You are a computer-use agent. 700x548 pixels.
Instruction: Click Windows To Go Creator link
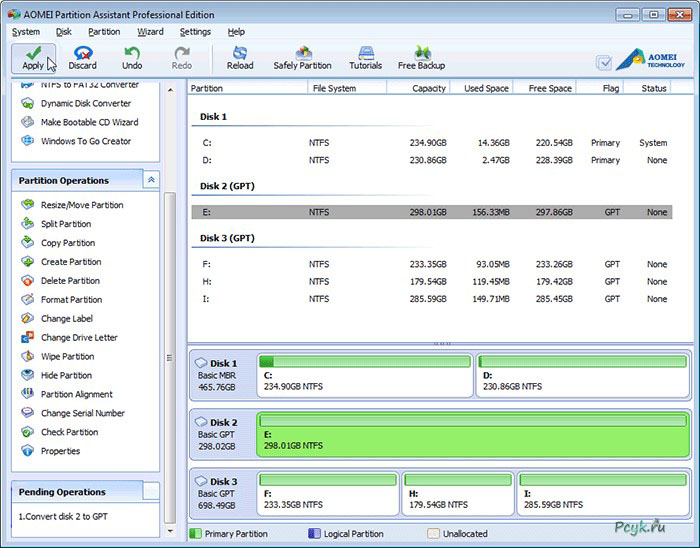[85, 141]
